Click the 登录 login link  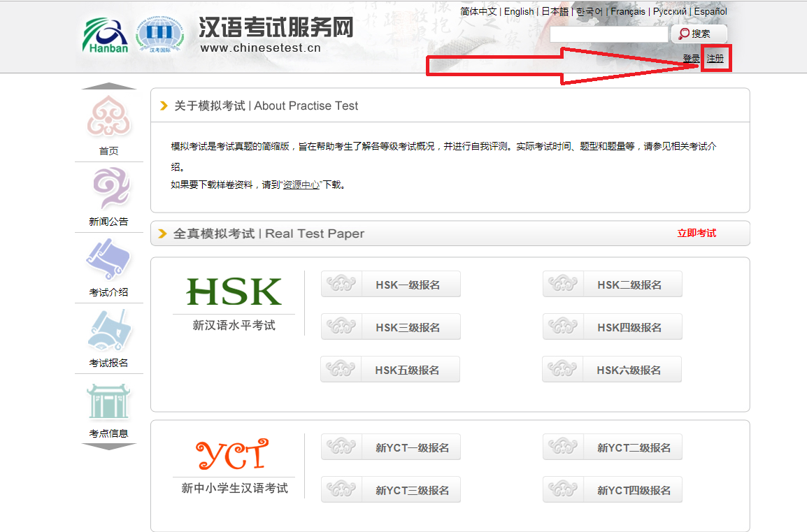coord(691,59)
